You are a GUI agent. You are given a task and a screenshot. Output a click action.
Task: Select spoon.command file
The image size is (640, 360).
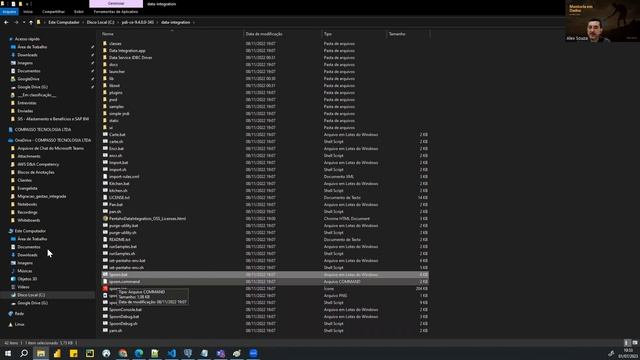click(124, 282)
